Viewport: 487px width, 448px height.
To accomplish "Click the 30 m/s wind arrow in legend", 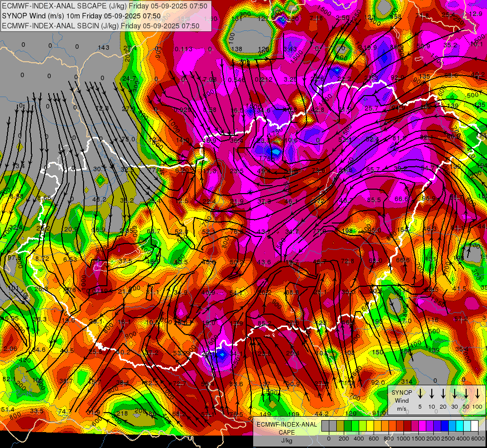I will 454,394.
